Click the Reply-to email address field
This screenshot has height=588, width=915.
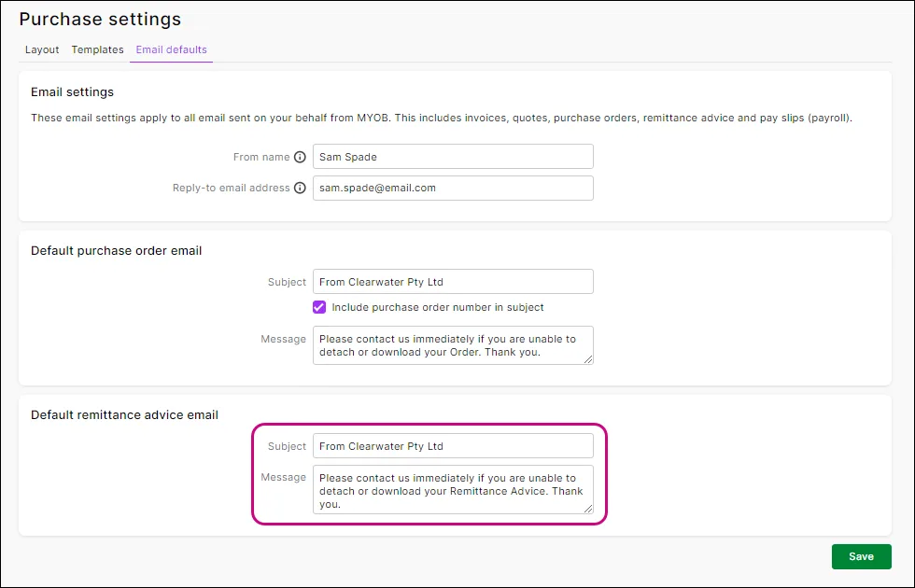pyautogui.click(x=453, y=188)
